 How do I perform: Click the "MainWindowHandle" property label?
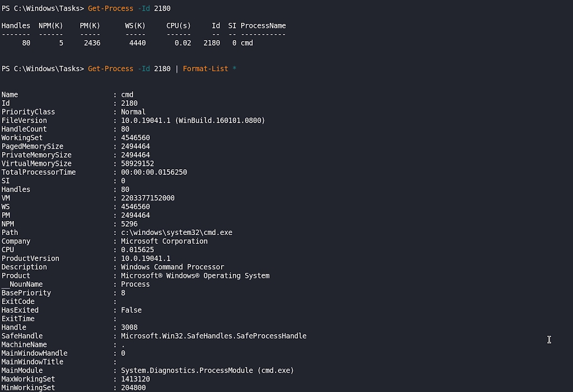pyautogui.click(x=35, y=353)
